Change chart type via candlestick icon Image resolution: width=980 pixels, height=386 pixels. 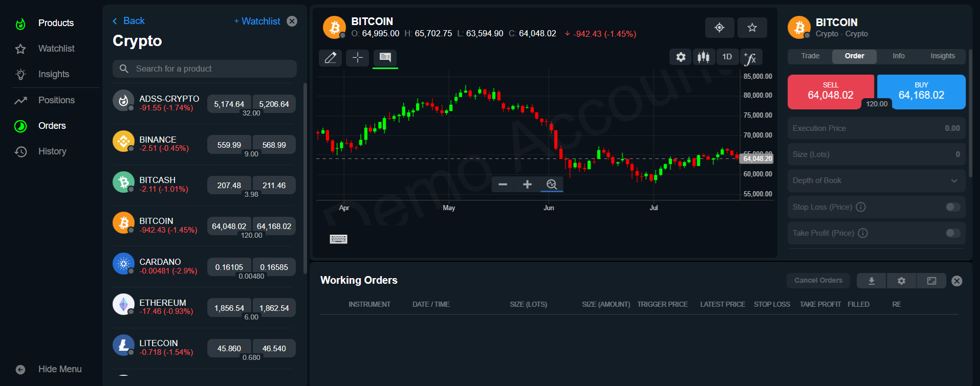(704, 57)
